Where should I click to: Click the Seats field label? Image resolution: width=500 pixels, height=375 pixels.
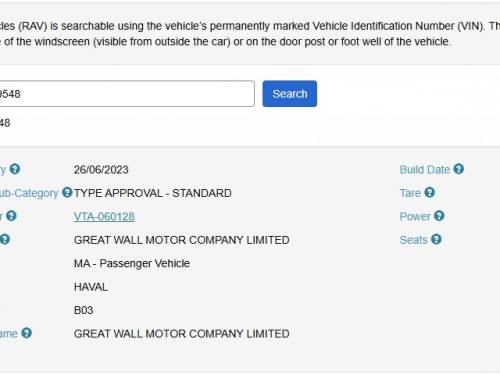pyautogui.click(x=414, y=240)
